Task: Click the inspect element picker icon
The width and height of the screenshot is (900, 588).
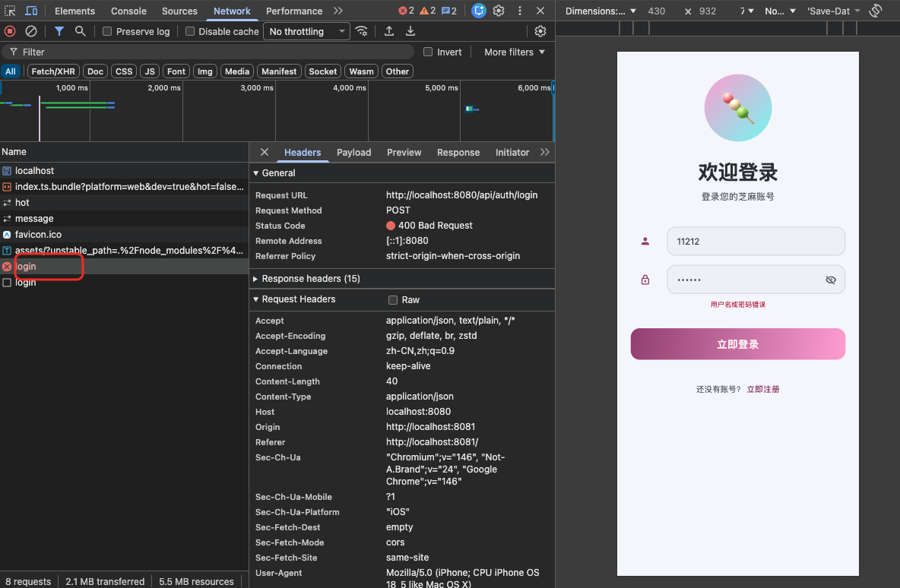Action: [x=10, y=11]
